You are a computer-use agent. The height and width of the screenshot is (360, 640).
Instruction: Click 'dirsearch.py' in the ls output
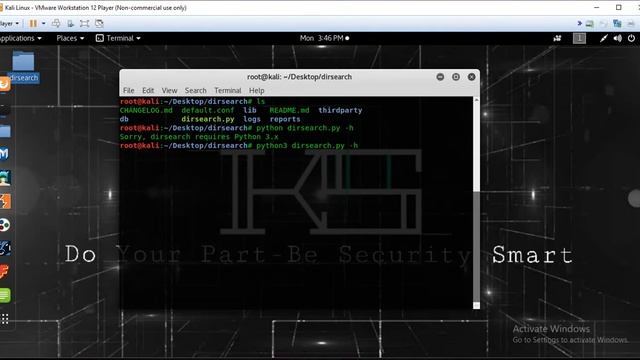208,119
